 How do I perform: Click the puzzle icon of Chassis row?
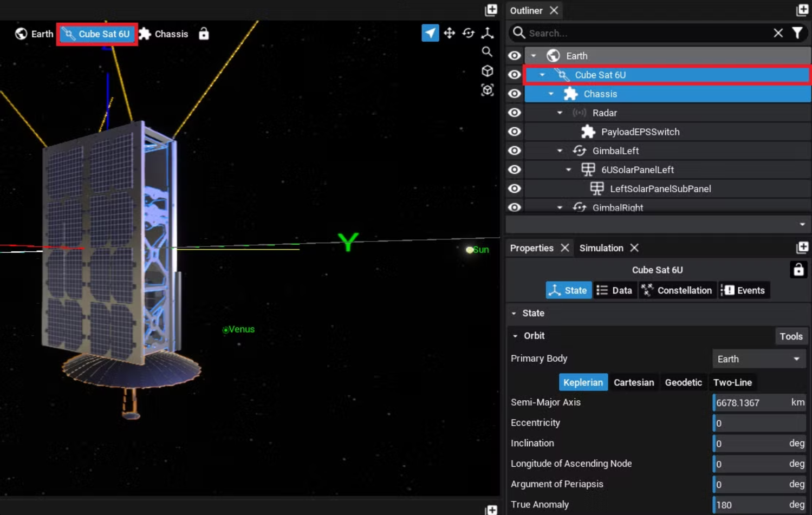point(570,94)
